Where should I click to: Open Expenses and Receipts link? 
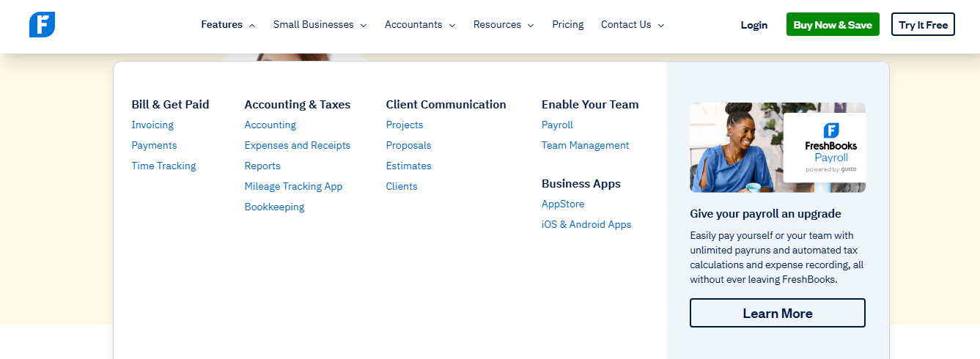(298, 145)
